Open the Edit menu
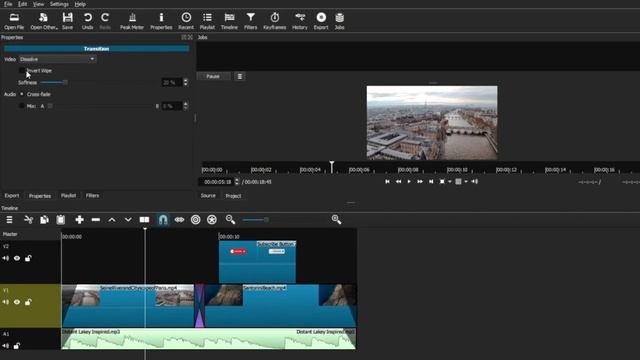640x360 pixels. pos(22,4)
